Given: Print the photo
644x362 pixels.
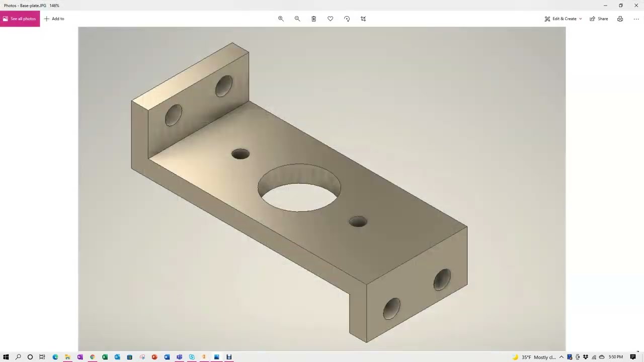Looking at the screenshot, I should [x=620, y=19].
